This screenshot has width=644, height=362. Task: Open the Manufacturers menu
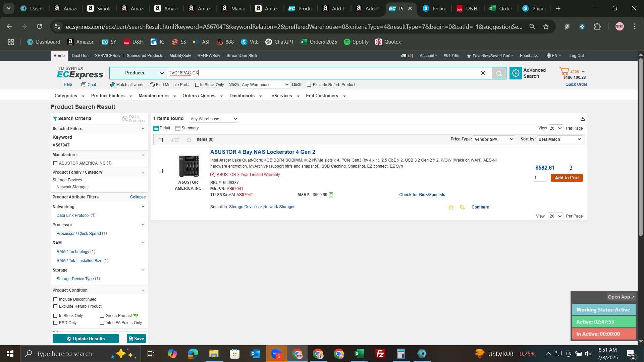click(157, 96)
